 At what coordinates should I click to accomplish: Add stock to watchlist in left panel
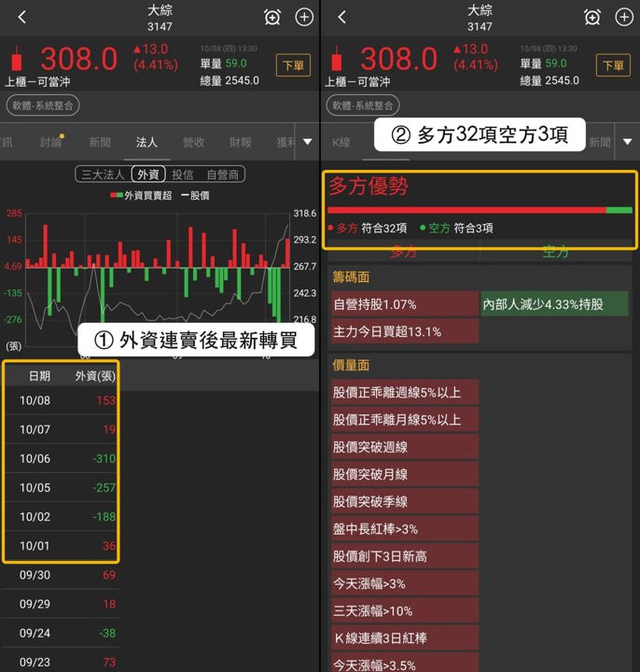tap(304, 17)
